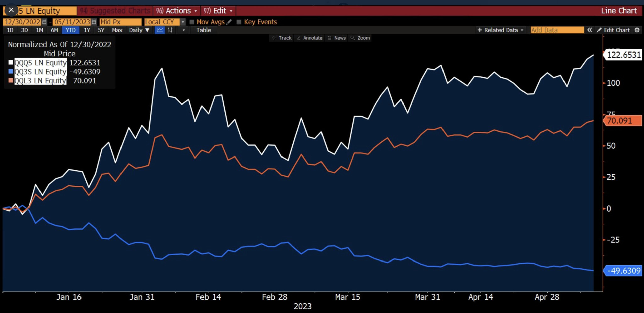Click the end date field 05/11/2023

tap(72, 22)
